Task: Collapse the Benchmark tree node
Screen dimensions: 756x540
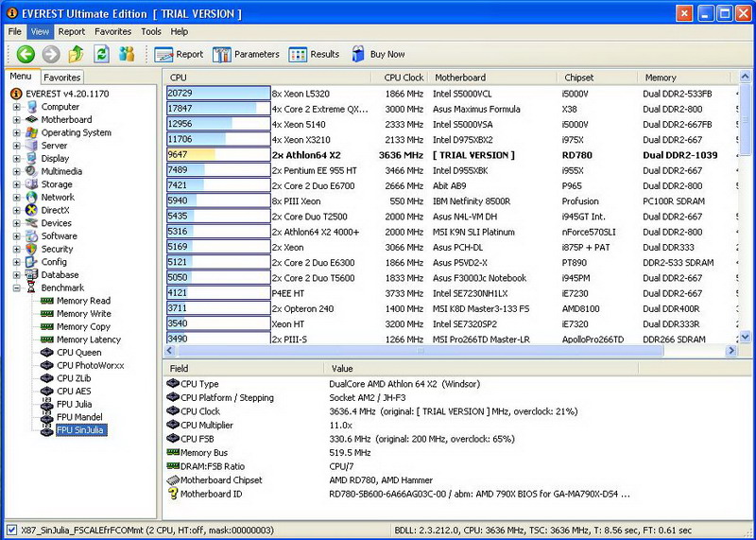Action: click(16, 287)
